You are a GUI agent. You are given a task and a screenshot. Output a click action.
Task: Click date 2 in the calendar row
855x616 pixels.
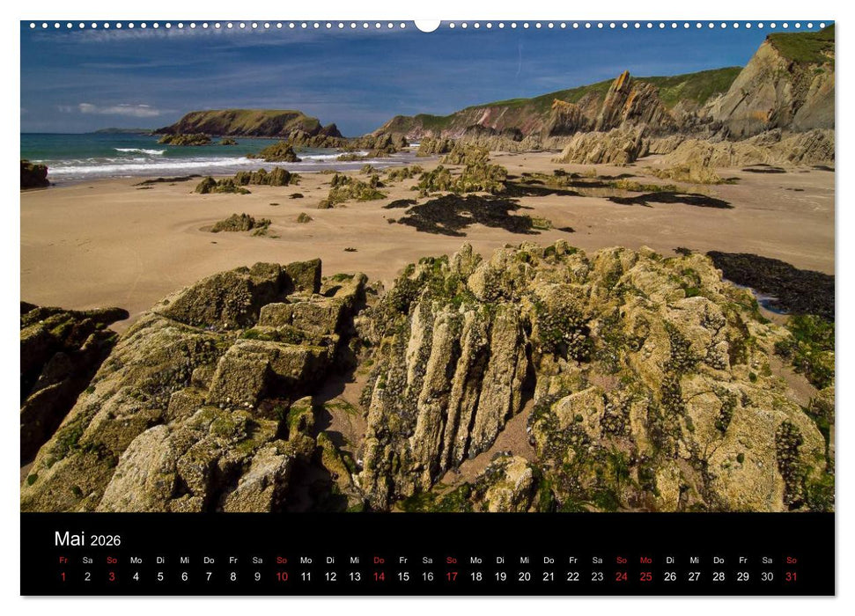(x=86, y=576)
